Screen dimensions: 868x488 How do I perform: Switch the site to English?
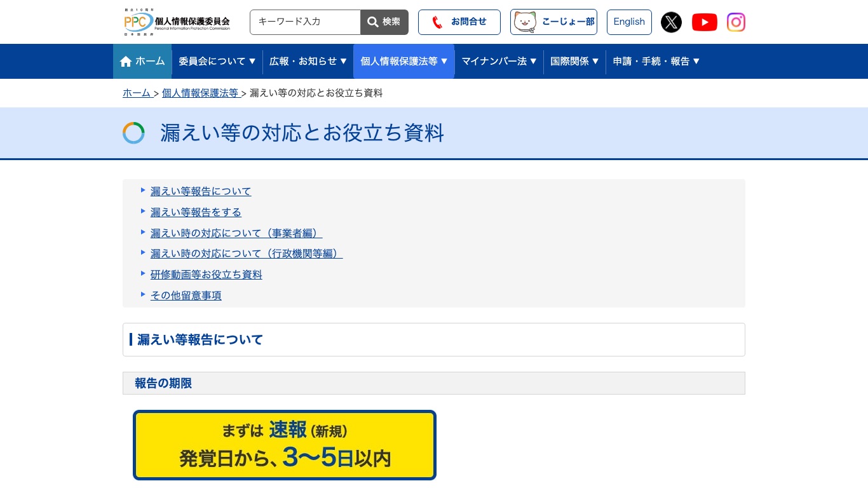[x=629, y=22]
